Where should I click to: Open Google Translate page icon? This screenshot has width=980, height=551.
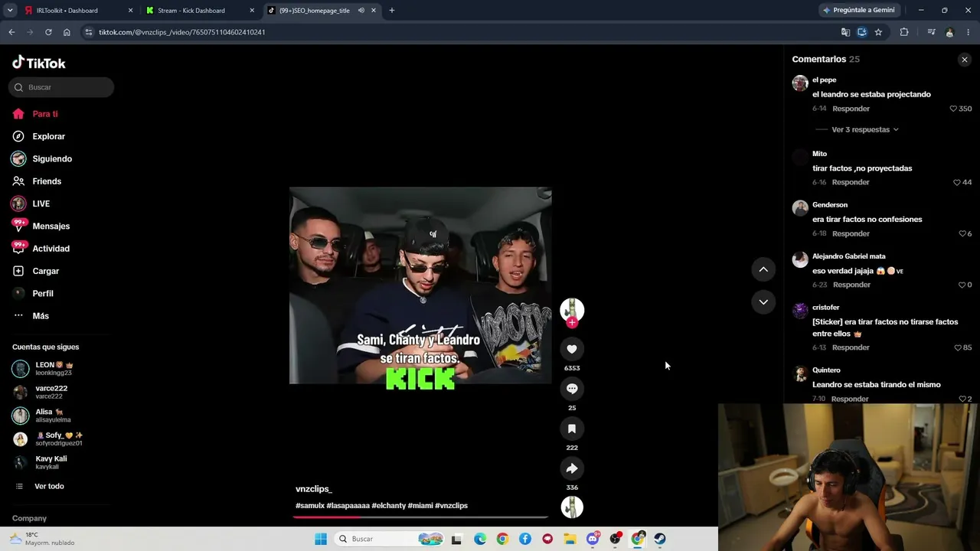[845, 32]
